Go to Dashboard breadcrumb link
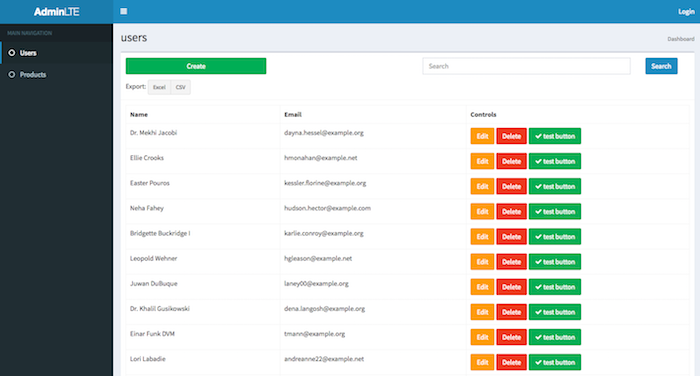The height and width of the screenshot is (376, 700). point(681,39)
